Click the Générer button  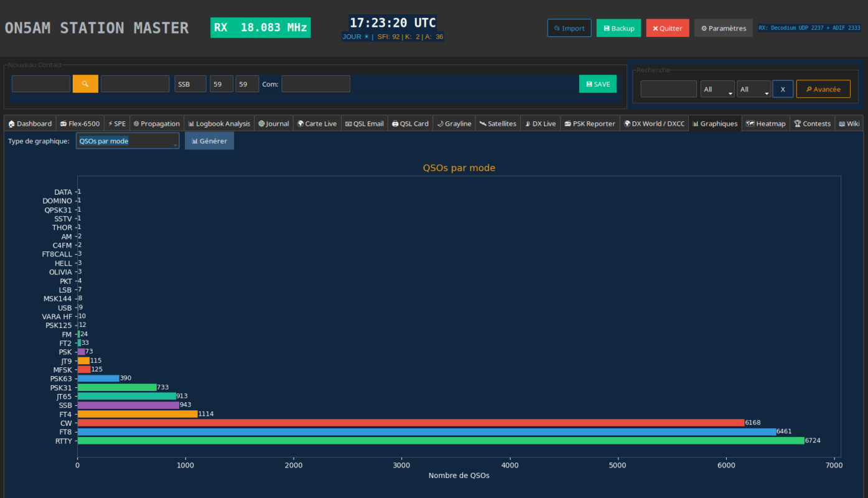click(209, 141)
